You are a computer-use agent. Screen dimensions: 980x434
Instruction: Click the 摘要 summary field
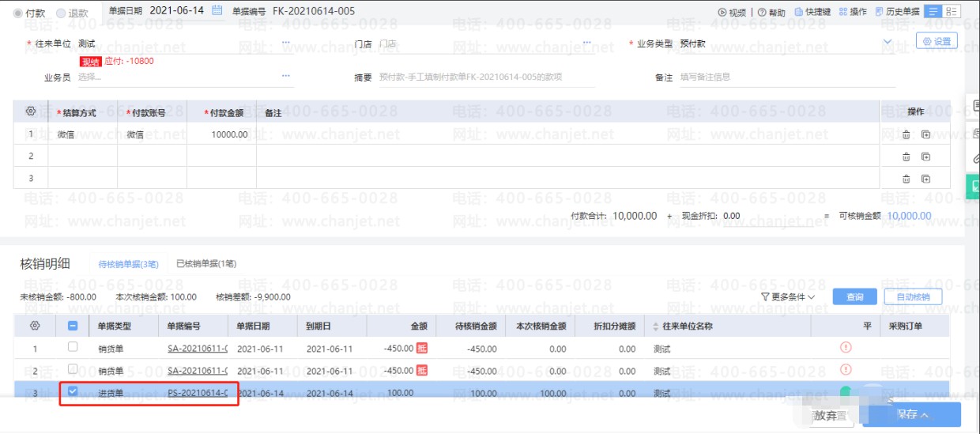coord(486,77)
